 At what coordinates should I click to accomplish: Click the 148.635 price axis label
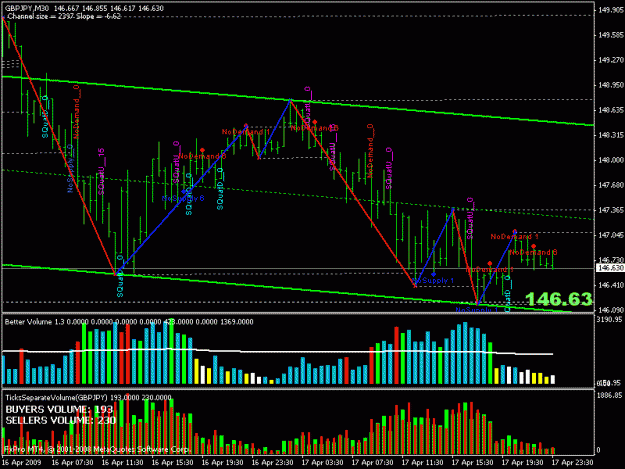click(610, 110)
